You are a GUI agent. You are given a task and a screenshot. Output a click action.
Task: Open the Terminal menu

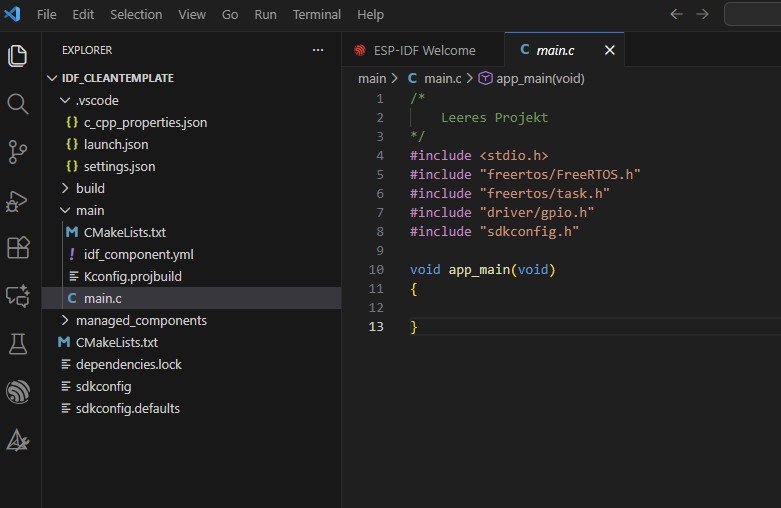[316, 15]
